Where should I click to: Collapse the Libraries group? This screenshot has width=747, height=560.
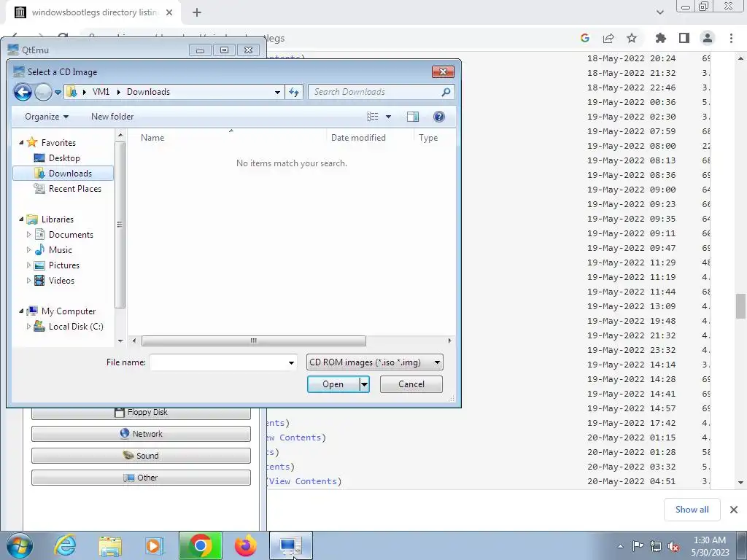(x=21, y=219)
